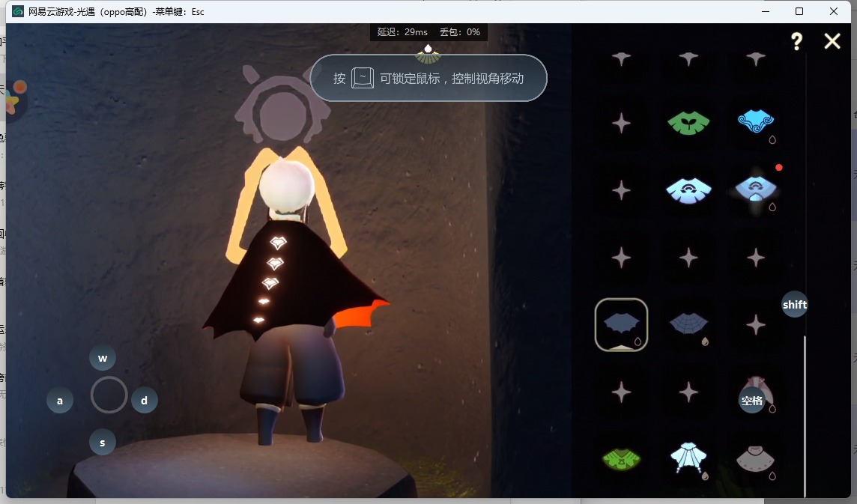Select the white-blue layered cape

pyautogui.click(x=688, y=458)
